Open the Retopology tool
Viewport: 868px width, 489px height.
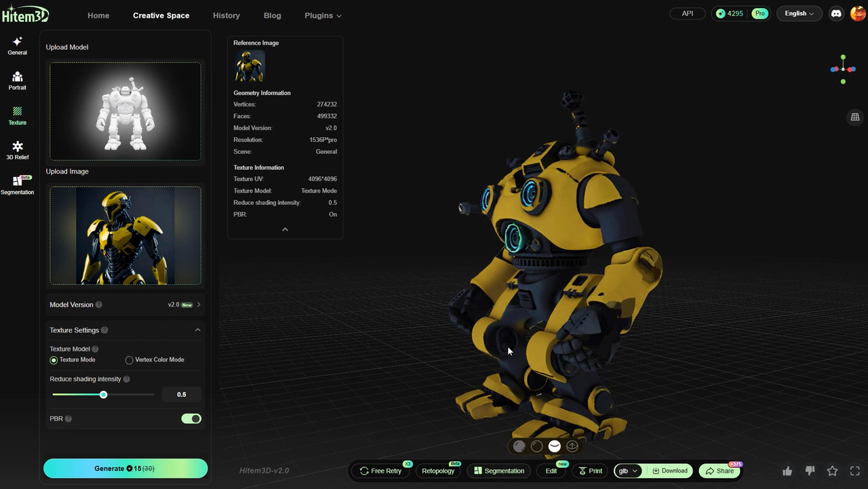438,471
